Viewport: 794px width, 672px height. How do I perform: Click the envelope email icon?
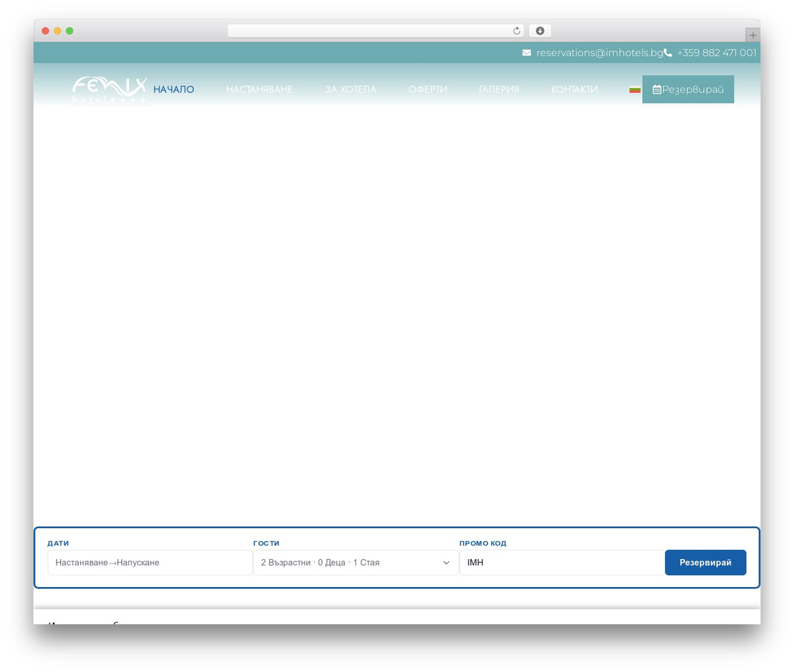tap(527, 53)
